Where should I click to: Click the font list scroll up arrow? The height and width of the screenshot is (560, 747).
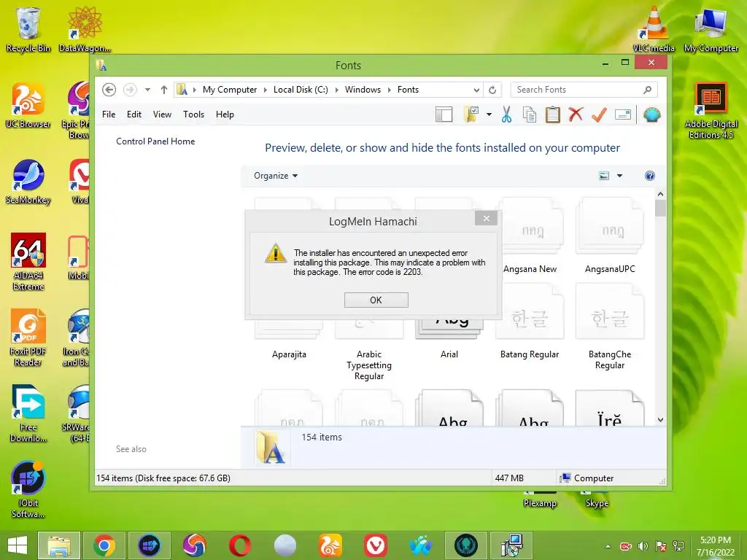click(x=660, y=194)
